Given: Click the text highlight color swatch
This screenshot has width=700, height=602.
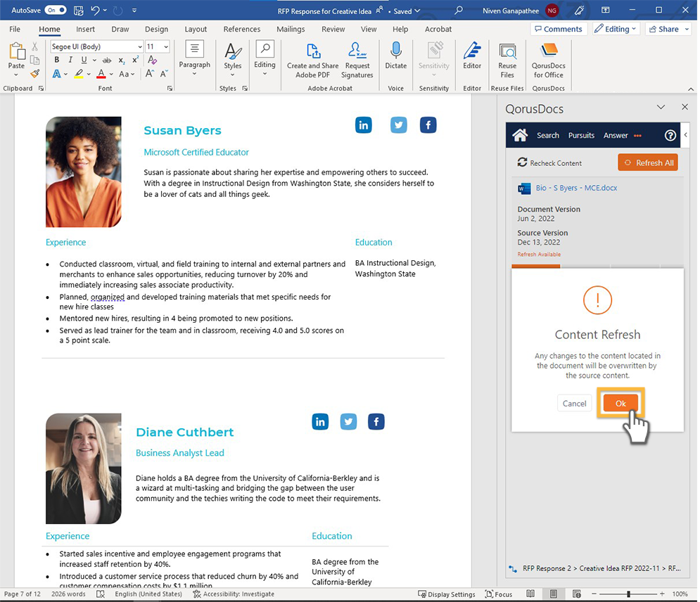Looking at the screenshot, I should click(79, 74).
